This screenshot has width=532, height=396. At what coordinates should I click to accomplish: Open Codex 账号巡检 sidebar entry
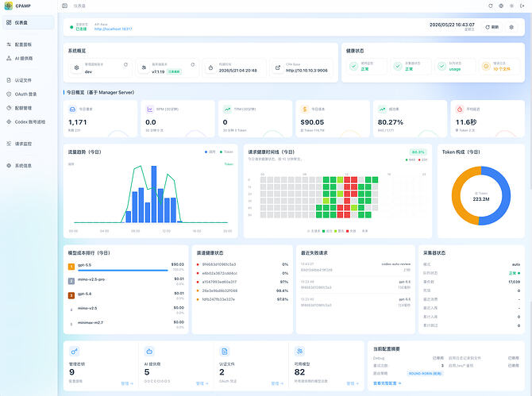click(29, 122)
